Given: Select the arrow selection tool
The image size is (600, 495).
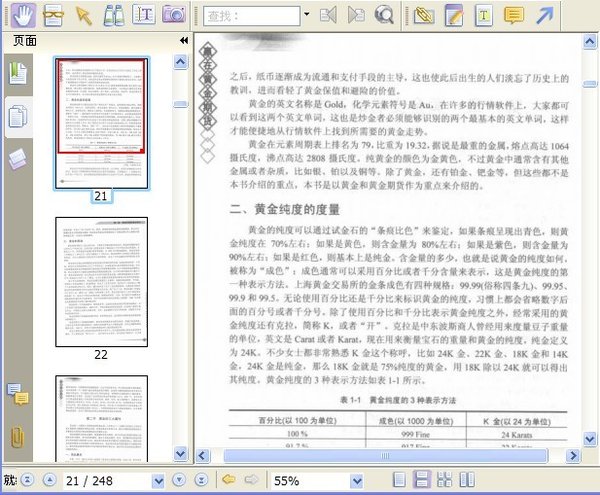Looking at the screenshot, I should coord(83,15).
